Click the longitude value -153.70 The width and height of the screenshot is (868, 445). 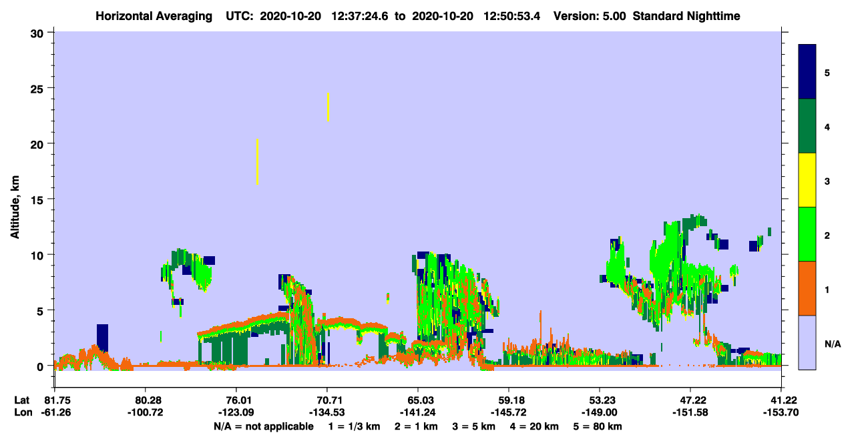pyautogui.click(x=780, y=412)
